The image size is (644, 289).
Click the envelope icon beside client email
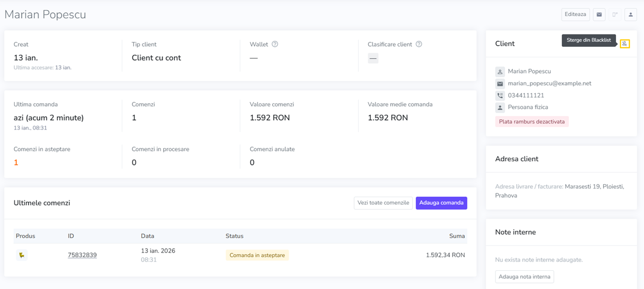[500, 84]
